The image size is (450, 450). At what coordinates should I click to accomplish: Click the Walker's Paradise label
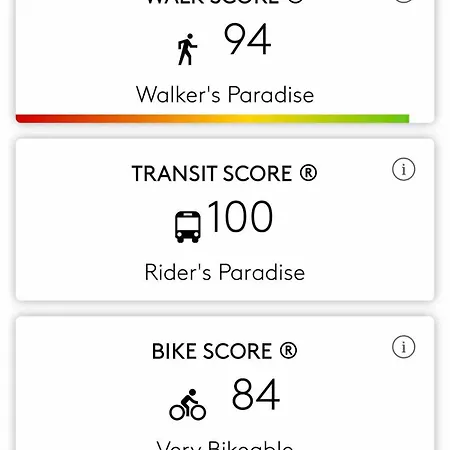coord(225,95)
